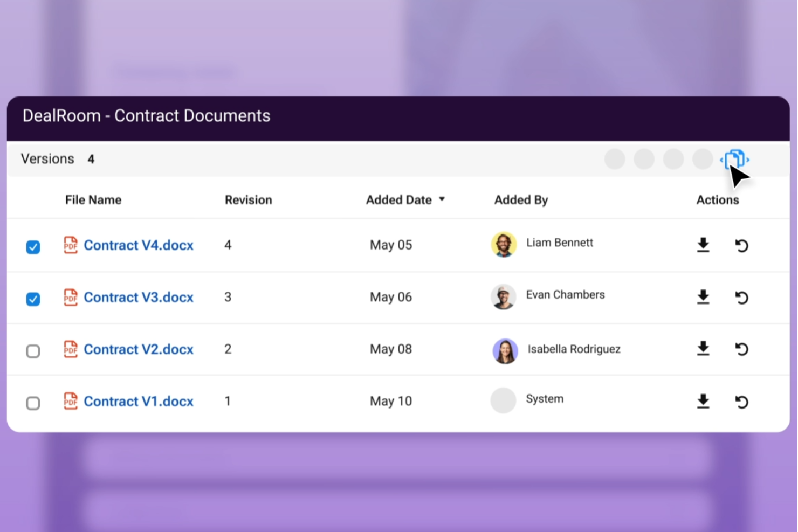Screen dimensions: 798x532
Task: Click the Added Date column header
Action: pyautogui.click(x=399, y=200)
